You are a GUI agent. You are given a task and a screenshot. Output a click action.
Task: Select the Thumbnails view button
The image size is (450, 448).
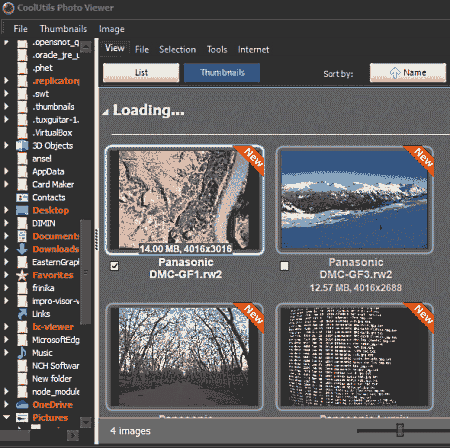[222, 73]
